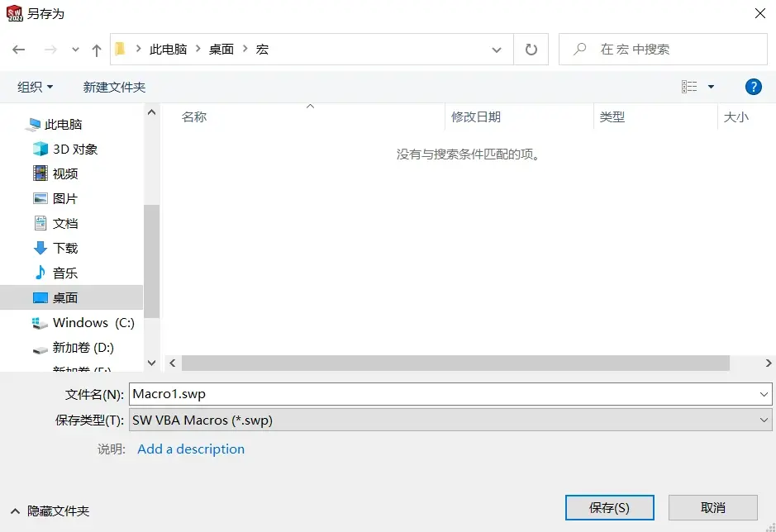Click 取消 button
This screenshot has width=776, height=532.
tap(712, 508)
